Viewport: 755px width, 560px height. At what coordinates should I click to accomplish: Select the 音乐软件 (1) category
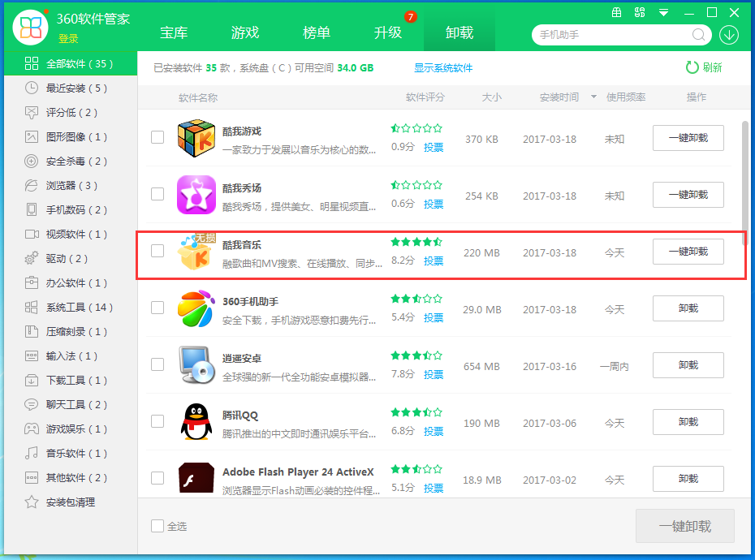[x=71, y=453]
